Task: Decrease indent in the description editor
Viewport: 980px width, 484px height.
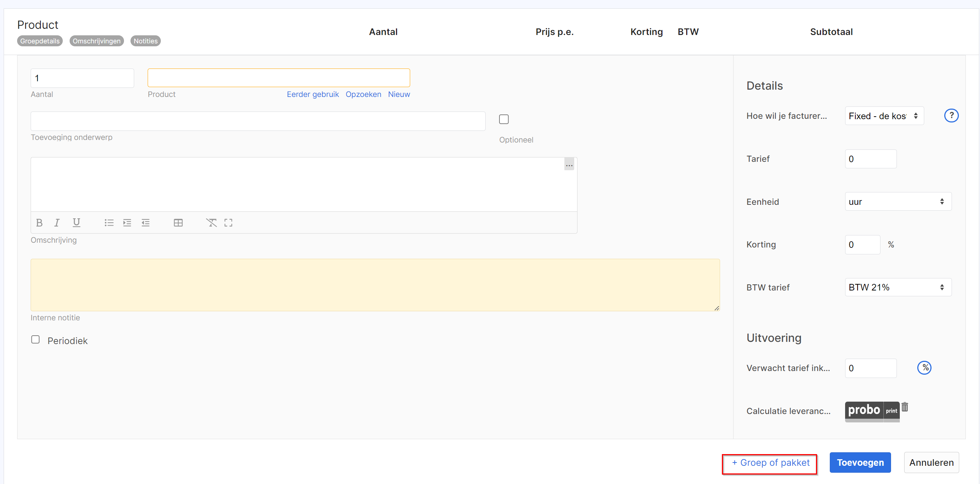Action: point(145,223)
